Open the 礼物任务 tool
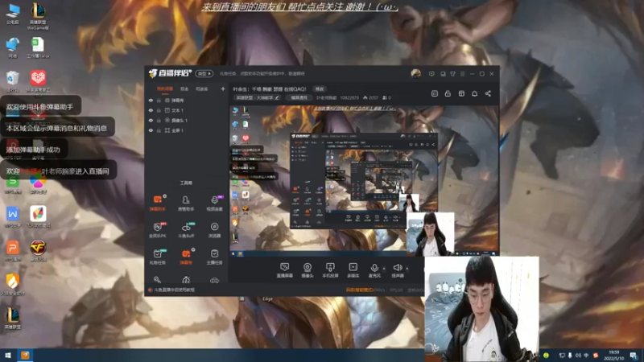The height and width of the screenshot is (362, 644). (x=158, y=257)
